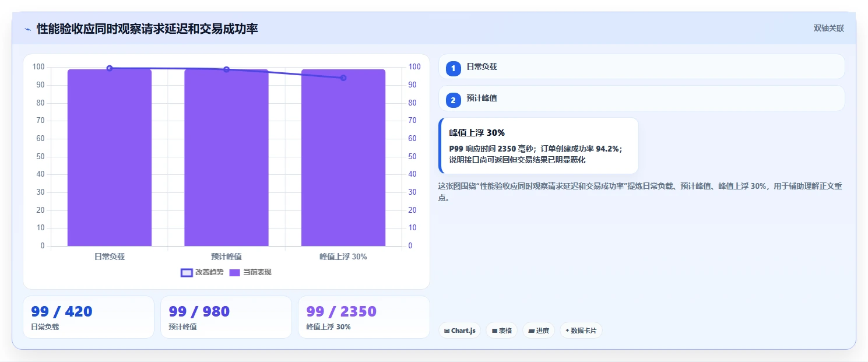Click the title 性能验收应同时观察请求延迟和交易成功率
This screenshot has width=868, height=362.
(x=147, y=29)
